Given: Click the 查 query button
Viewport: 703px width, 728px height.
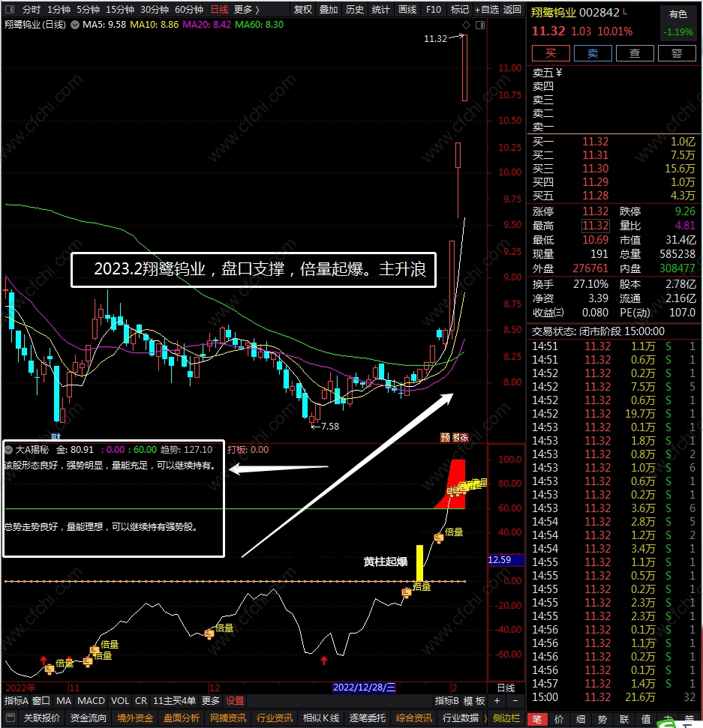Looking at the screenshot, I should coord(635,53).
